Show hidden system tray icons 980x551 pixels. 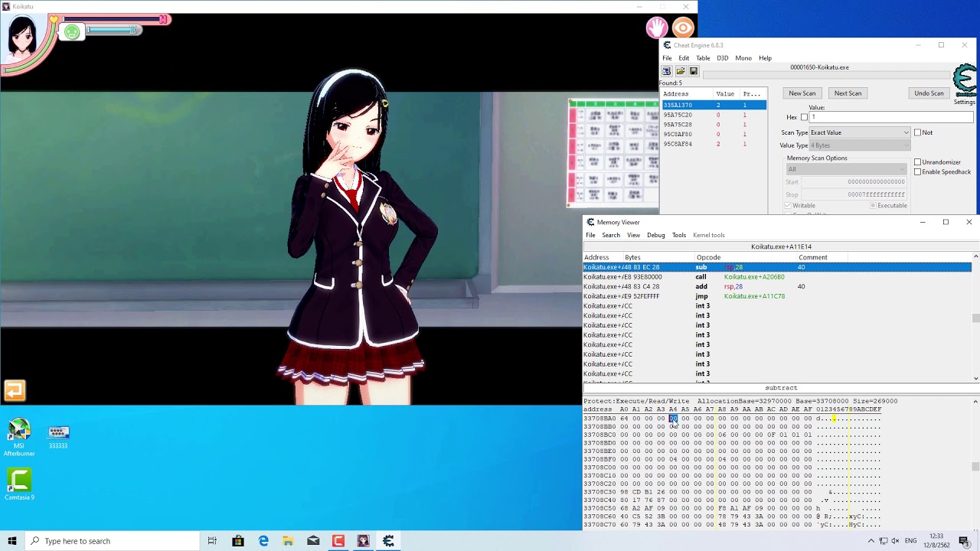[x=871, y=541]
